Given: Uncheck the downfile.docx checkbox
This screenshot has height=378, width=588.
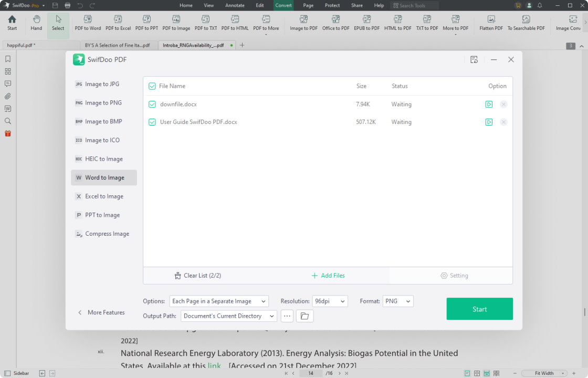Looking at the screenshot, I should 152,104.
